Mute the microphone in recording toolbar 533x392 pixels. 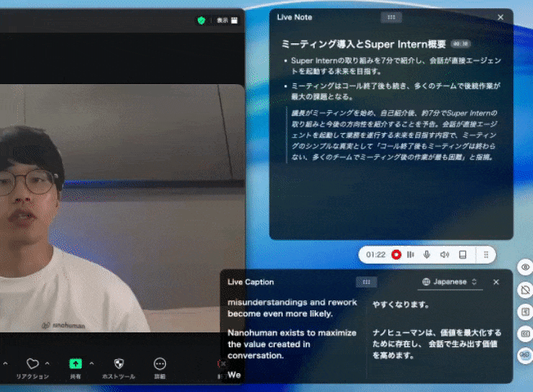tap(427, 255)
